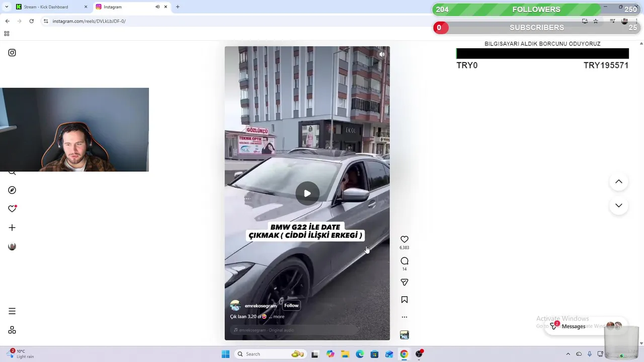Share the reel with paper plane icon
644x362 pixels.
point(405,283)
